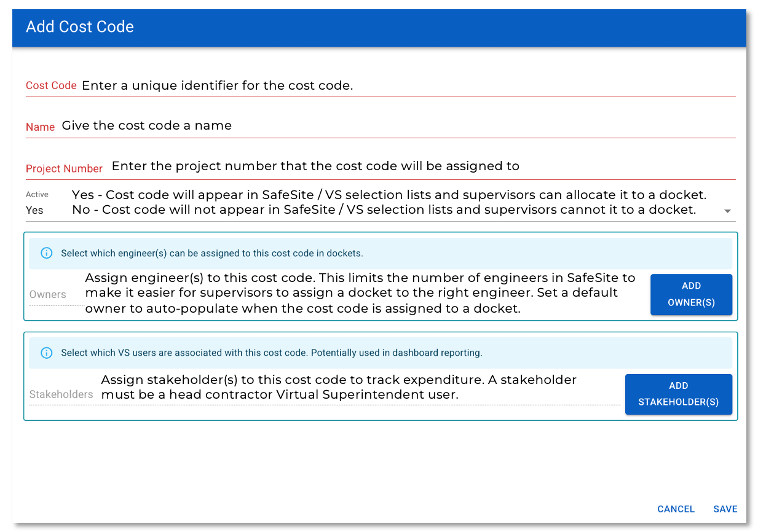Click CANCEL to discard the cost code

tap(676, 509)
